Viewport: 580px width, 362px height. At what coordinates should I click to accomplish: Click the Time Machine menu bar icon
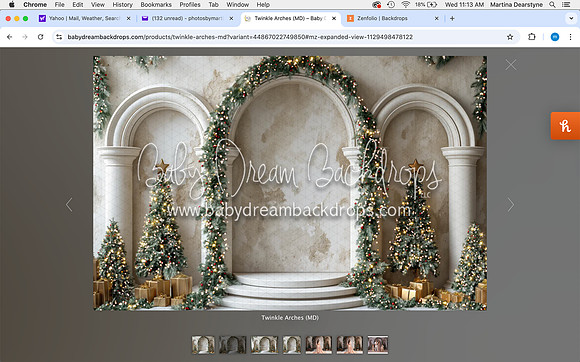tap(391, 5)
